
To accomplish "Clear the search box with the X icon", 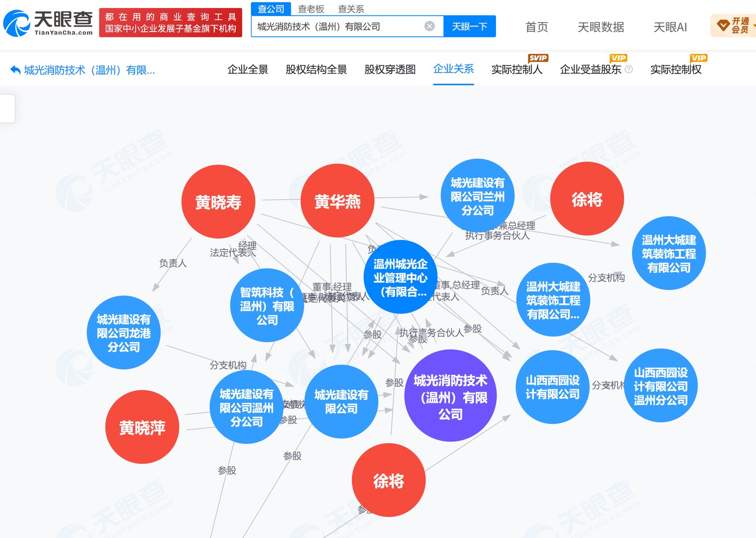I will pyautogui.click(x=429, y=26).
